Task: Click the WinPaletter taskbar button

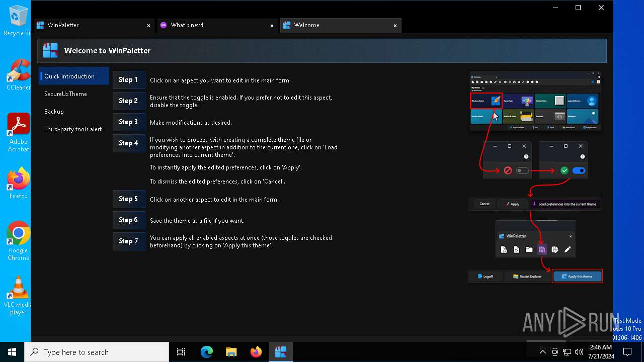Action: [280, 352]
